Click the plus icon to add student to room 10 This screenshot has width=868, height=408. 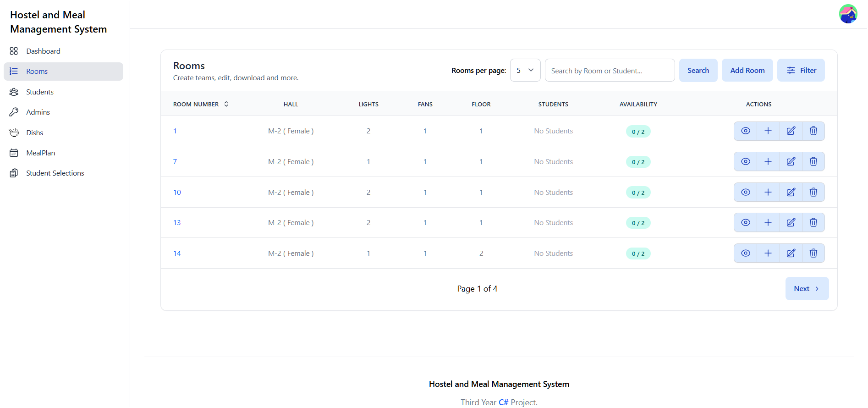(768, 193)
